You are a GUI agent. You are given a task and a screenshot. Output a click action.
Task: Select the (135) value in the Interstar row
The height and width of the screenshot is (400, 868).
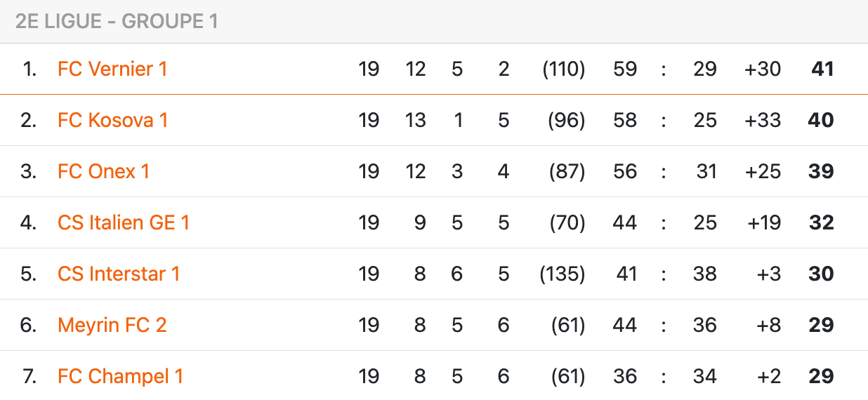point(562,274)
